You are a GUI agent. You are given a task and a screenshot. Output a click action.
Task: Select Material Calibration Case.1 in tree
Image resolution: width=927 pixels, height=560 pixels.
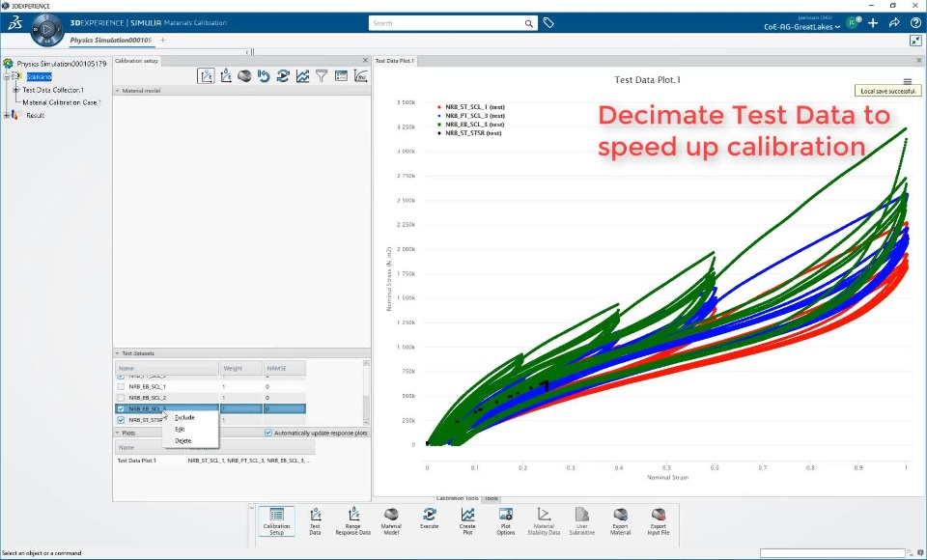point(62,102)
